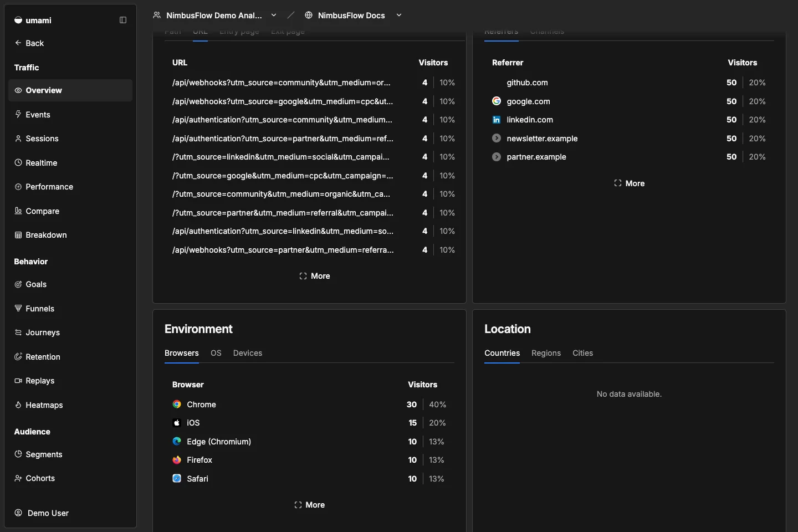Click the Google favicon in referrers
This screenshot has width=798, height=532.
[497, 101]
